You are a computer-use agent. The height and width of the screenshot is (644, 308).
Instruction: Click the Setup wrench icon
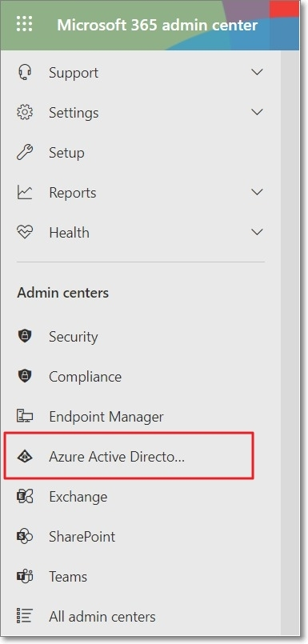[24, 152]
